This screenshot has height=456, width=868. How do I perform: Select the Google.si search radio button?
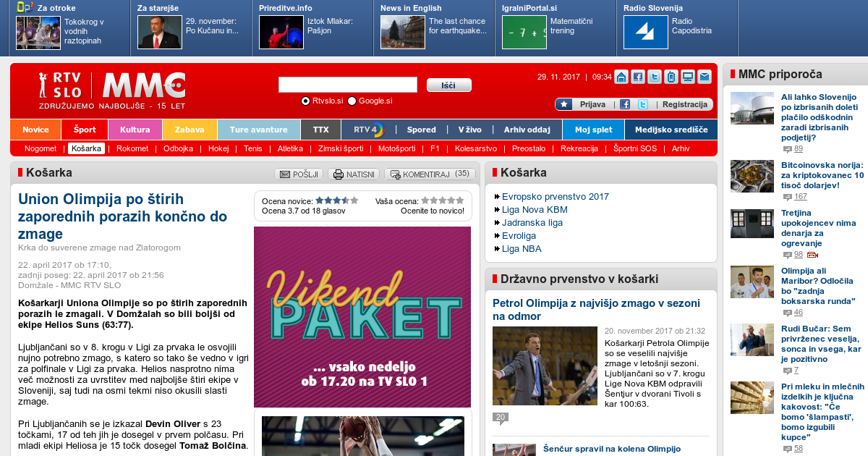click(x=352, y=101)
